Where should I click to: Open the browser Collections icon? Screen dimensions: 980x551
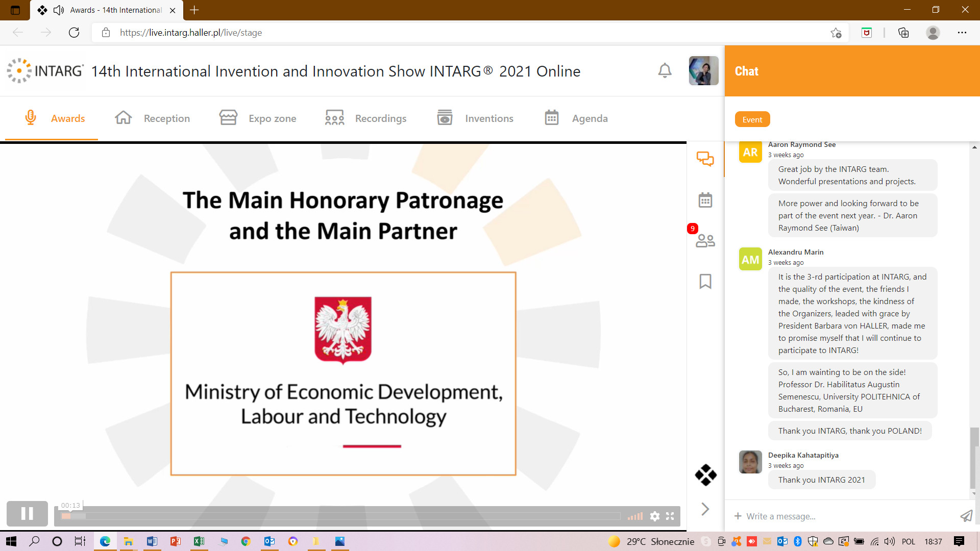(x=903, y=33)
